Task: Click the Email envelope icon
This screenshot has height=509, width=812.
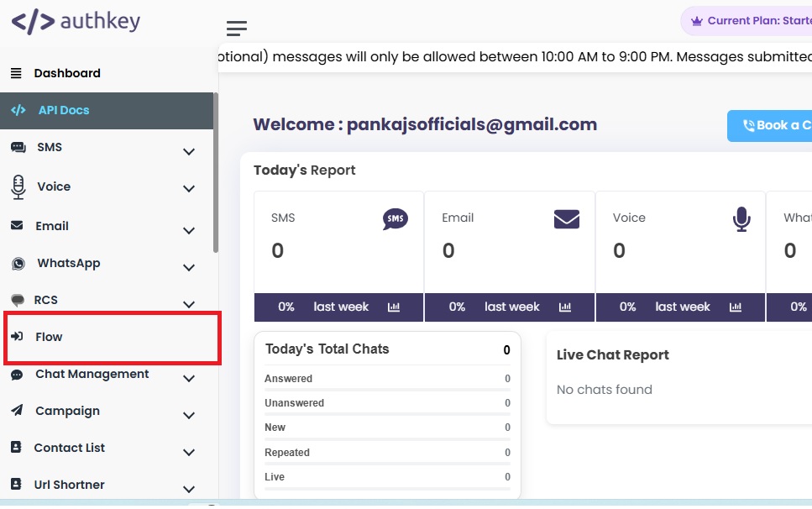Action: pyautogui.click(x=567, y=219)
